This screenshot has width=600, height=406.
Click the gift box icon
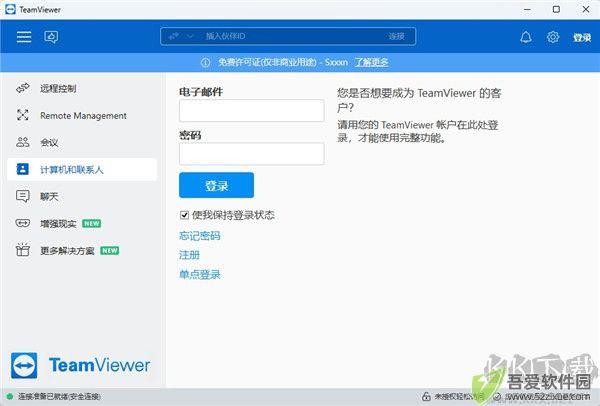(23, 249)
